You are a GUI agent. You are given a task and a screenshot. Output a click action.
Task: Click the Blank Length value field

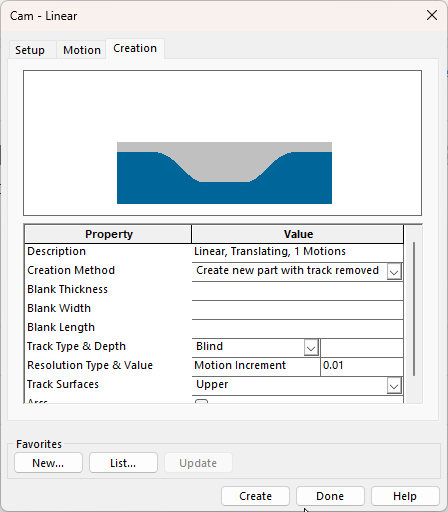coord(297,329)
